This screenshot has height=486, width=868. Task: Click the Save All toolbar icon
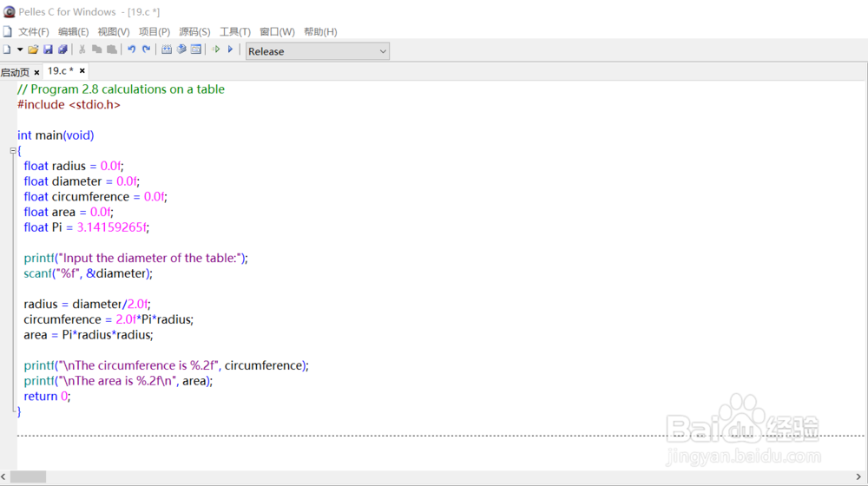click(x=62, y=49)
